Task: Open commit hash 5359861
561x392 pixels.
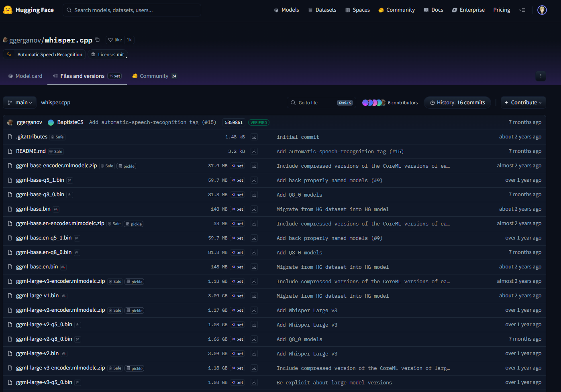Action: [x=234, y=122]
